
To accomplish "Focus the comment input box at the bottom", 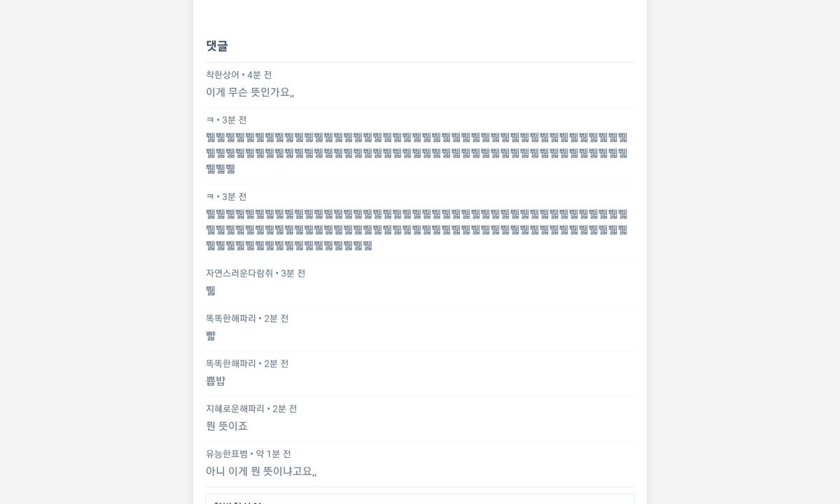I will 420,499.
